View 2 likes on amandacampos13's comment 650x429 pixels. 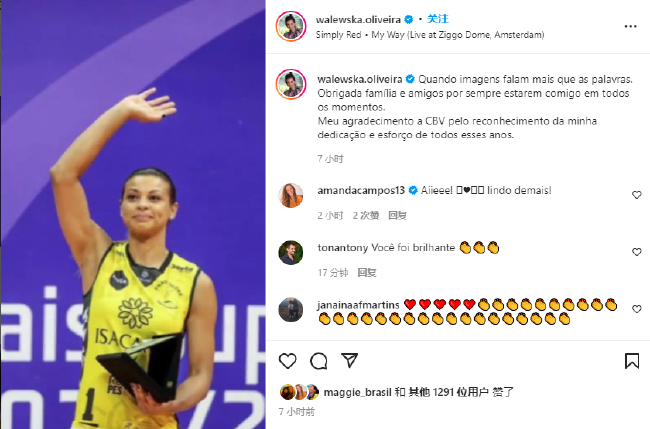366,215
